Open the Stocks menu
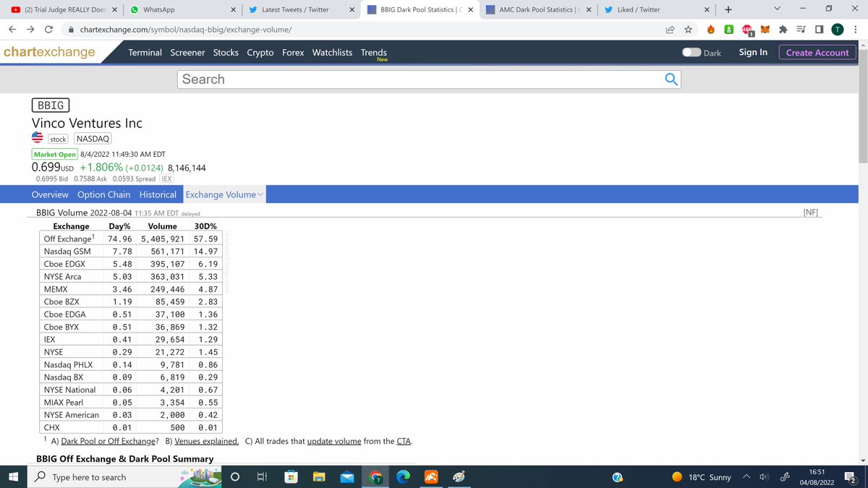Viewport: 868px width, 488px height. [226, 52]
